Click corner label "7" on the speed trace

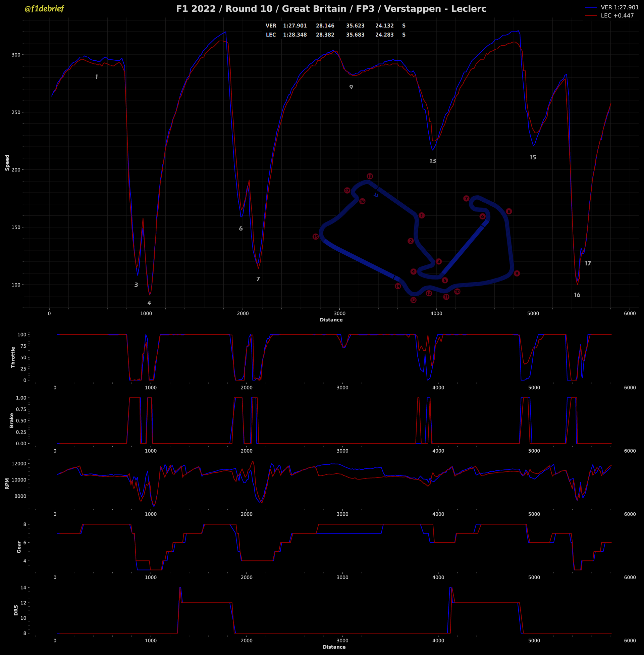(x=258, y=279)
